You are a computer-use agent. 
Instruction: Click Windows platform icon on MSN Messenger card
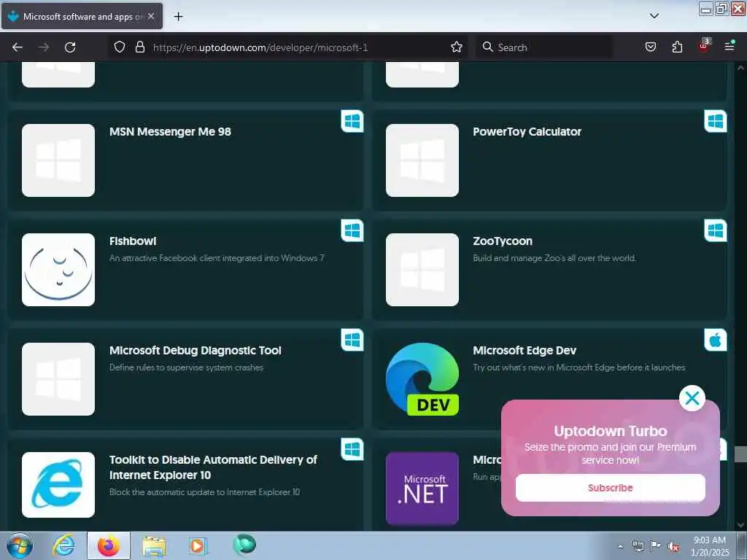tap(352, 122)
